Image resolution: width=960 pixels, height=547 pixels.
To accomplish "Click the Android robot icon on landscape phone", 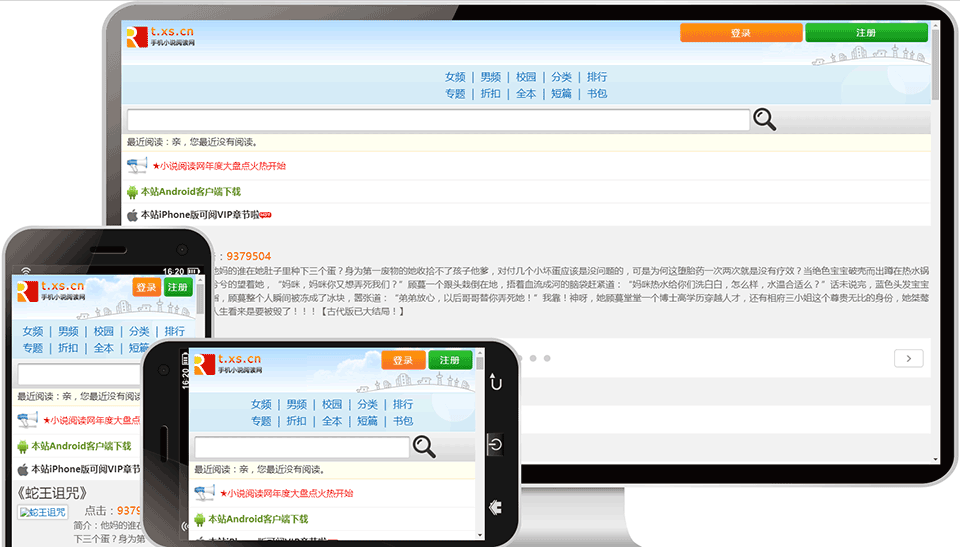I will (200, 519).
